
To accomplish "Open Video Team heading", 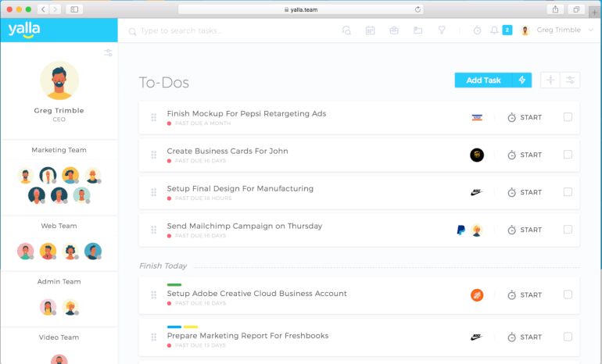I will coord(59,337).
